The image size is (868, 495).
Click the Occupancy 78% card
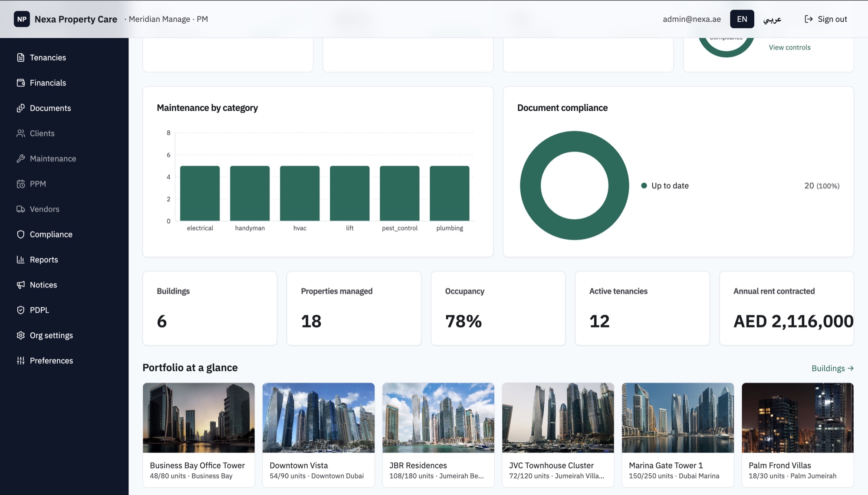pos(498,308)
